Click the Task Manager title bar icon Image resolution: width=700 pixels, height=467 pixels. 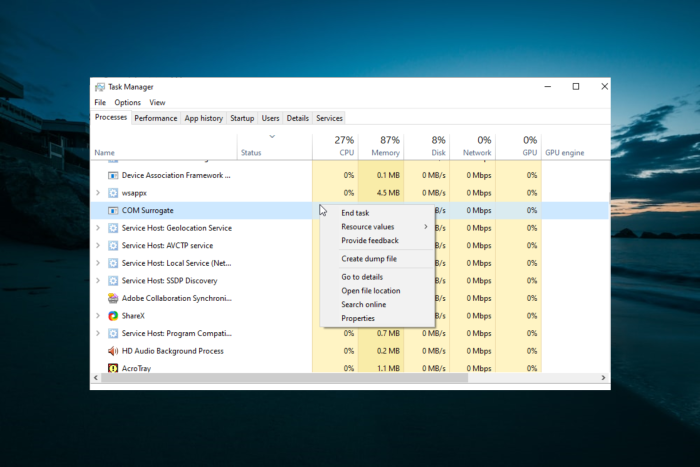100,87
